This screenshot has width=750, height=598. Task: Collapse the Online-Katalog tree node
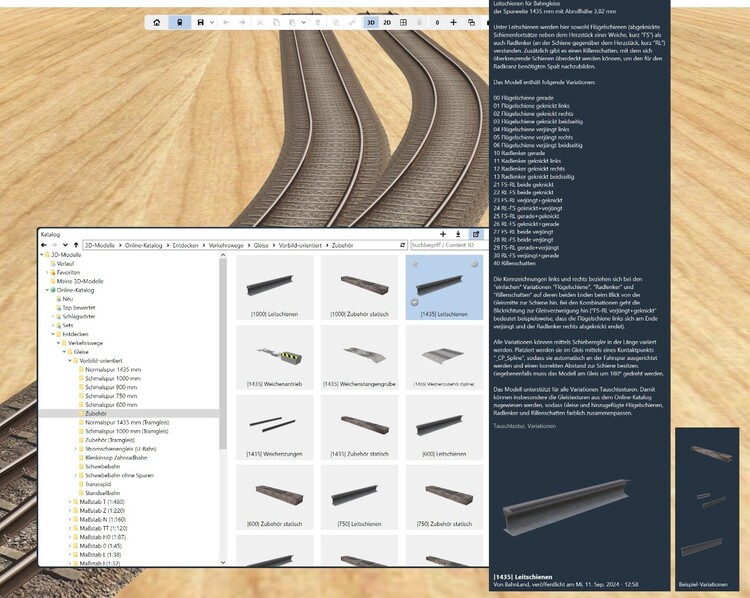coord(45,290)
